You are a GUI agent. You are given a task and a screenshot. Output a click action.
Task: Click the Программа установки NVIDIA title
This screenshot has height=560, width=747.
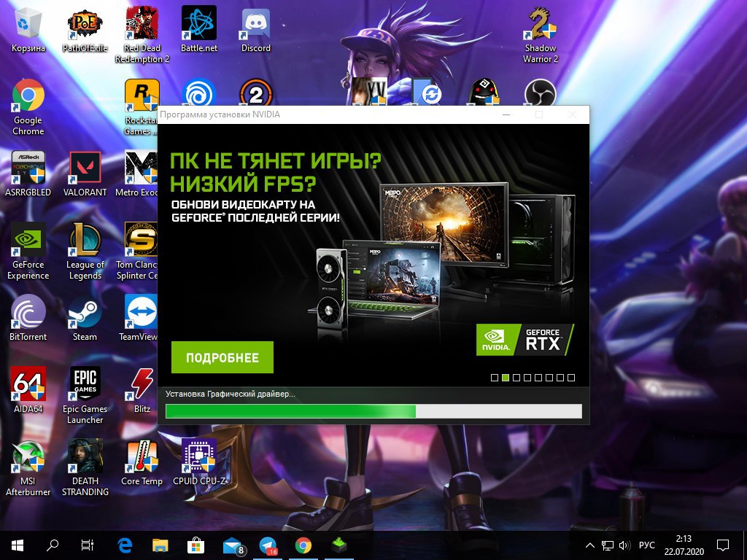220,114
